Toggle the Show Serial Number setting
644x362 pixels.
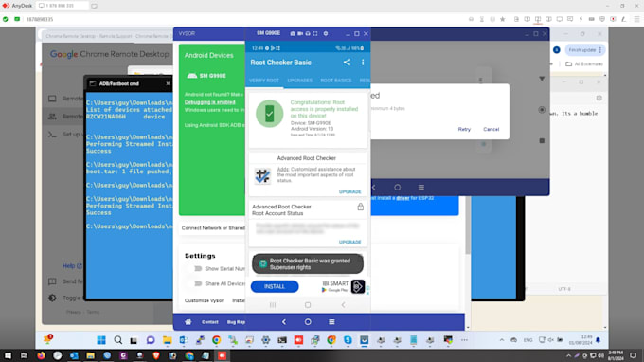(x=198, y=269)
